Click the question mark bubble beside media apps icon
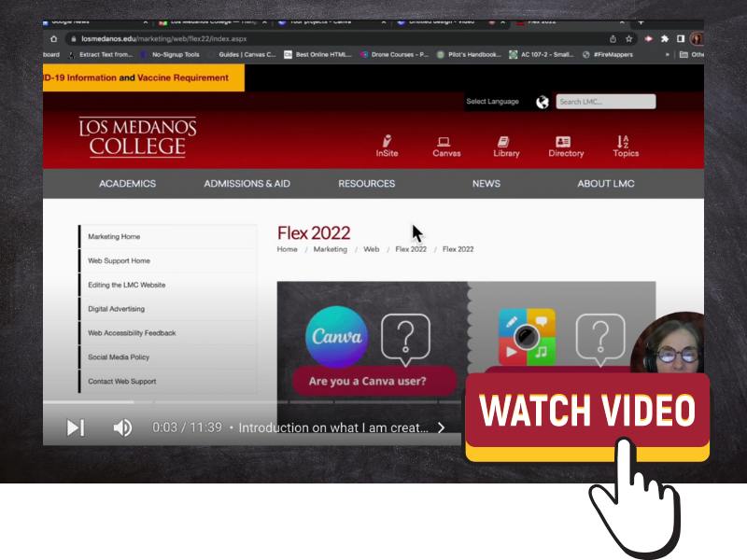The width and height of the screenshot is (747, 560). [600, 340]
